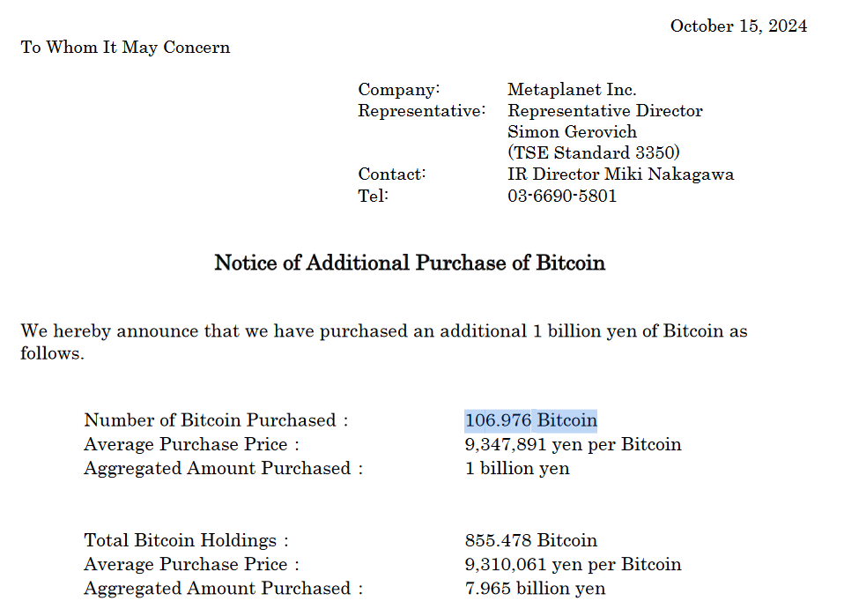Screen dimensions: 844x616
Task: Click the "Company:" label
Action: click(x=398, y=90)
